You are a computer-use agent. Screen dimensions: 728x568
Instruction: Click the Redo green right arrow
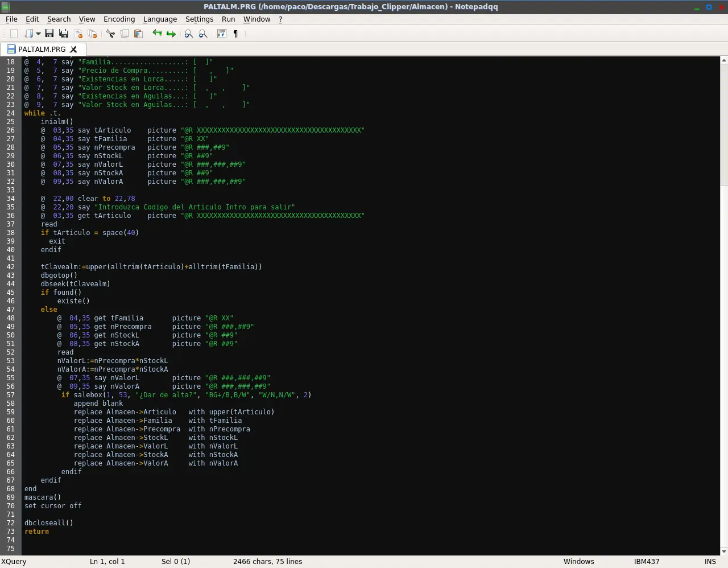171,34
